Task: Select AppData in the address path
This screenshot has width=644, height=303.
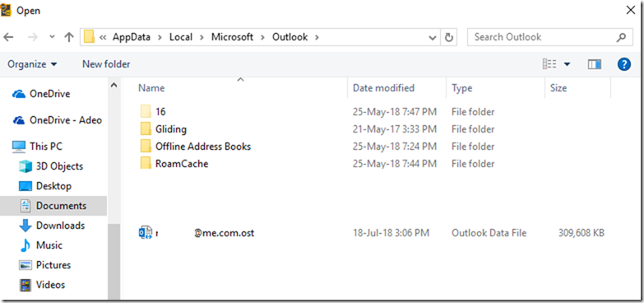Action: tap(132, 37)
